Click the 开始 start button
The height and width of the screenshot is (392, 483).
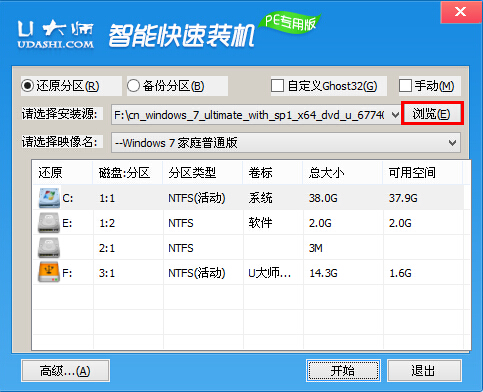[x=343, y=371]
